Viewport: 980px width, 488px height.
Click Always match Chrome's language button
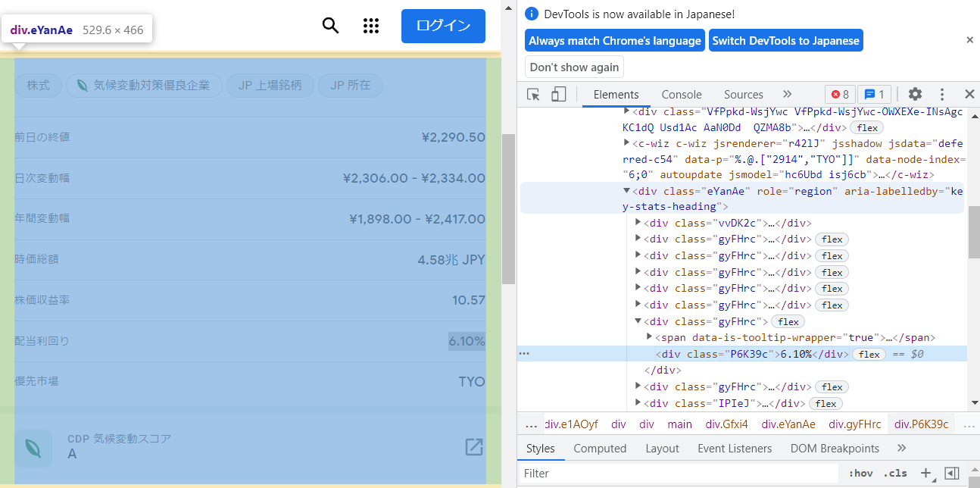pos(615,41)
